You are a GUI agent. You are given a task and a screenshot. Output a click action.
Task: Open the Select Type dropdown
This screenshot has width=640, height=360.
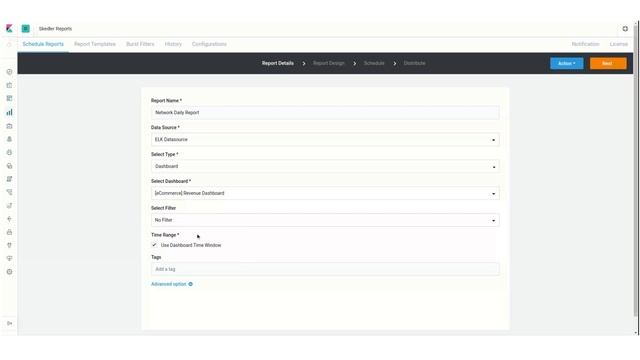point(325,167)
